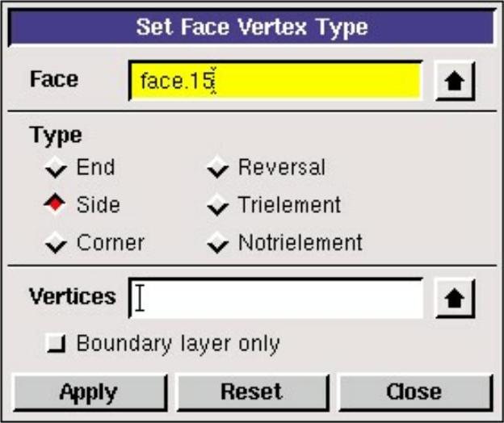Open the Face list selector arrow button

[x=456, y=82]
